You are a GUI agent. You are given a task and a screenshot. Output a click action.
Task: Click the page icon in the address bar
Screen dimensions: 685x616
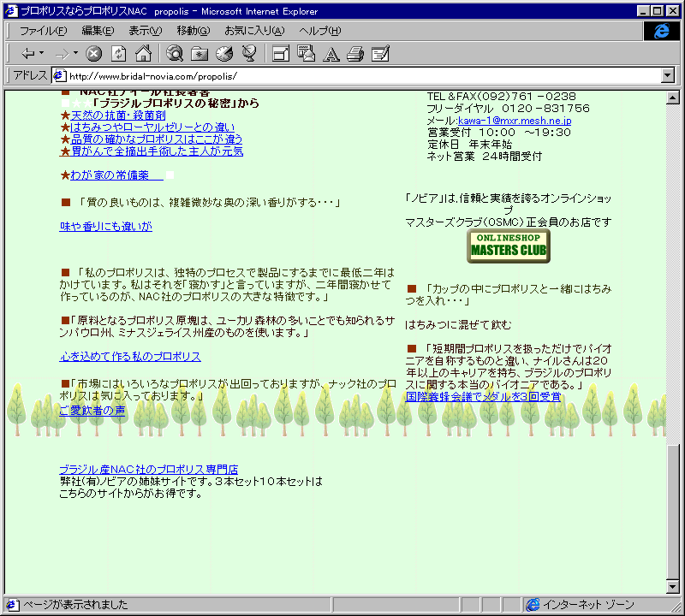59,76
